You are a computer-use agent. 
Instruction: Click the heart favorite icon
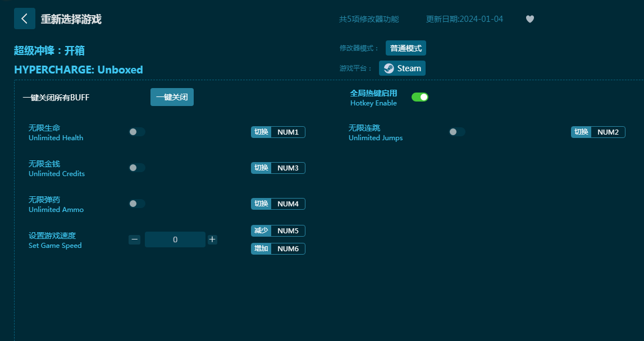click(x=530, y=19)
